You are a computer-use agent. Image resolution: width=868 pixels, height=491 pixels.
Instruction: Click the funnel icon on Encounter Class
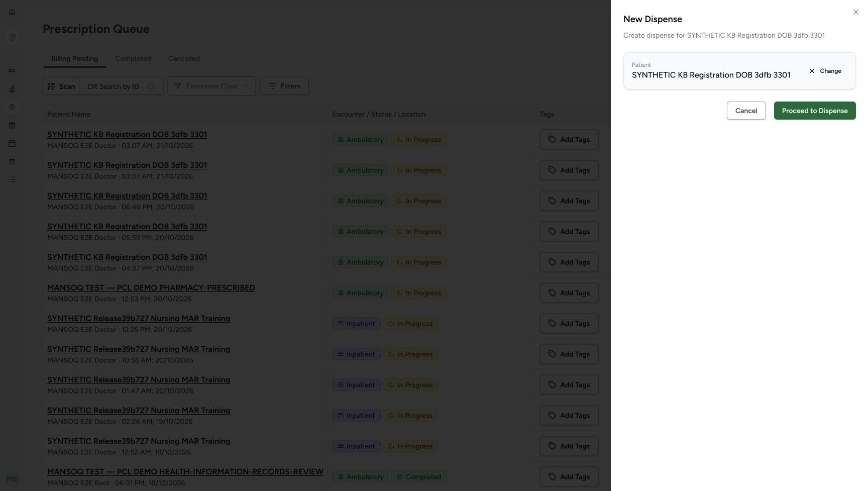pos(178,86)
